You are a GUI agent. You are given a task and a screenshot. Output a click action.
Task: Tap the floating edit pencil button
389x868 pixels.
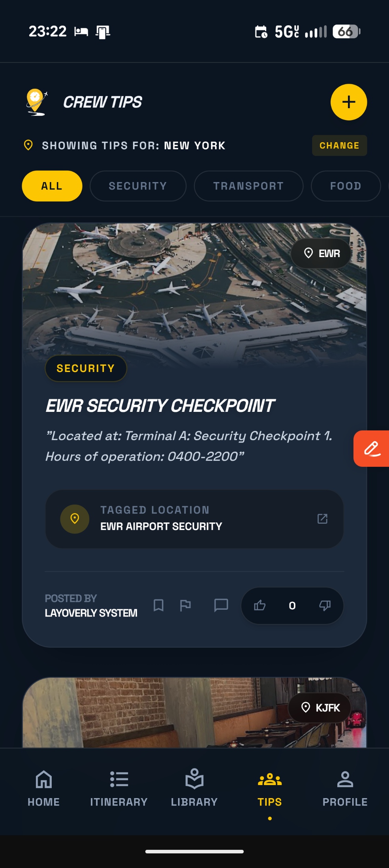pyautogui.click(x=371, y=448)
